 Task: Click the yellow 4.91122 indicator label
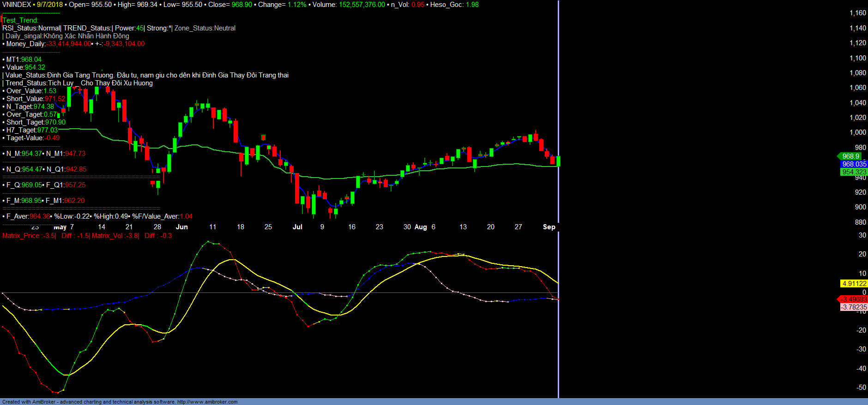coord(854,284)
